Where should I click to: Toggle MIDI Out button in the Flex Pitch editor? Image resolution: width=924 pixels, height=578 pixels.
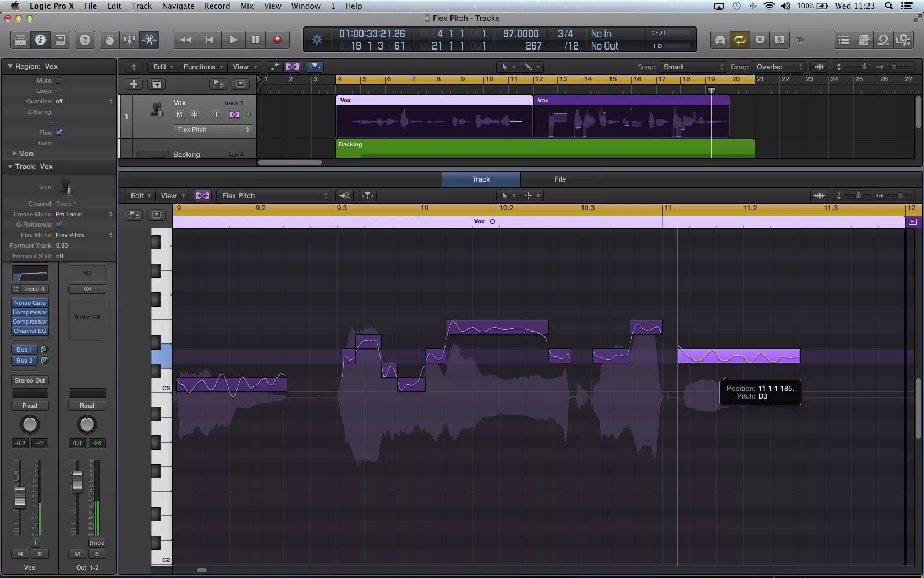click(x=345, y=195)
